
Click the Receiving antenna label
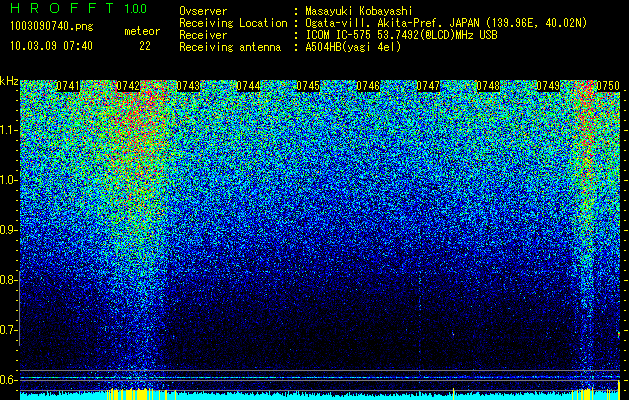click(x=230, y=47)
